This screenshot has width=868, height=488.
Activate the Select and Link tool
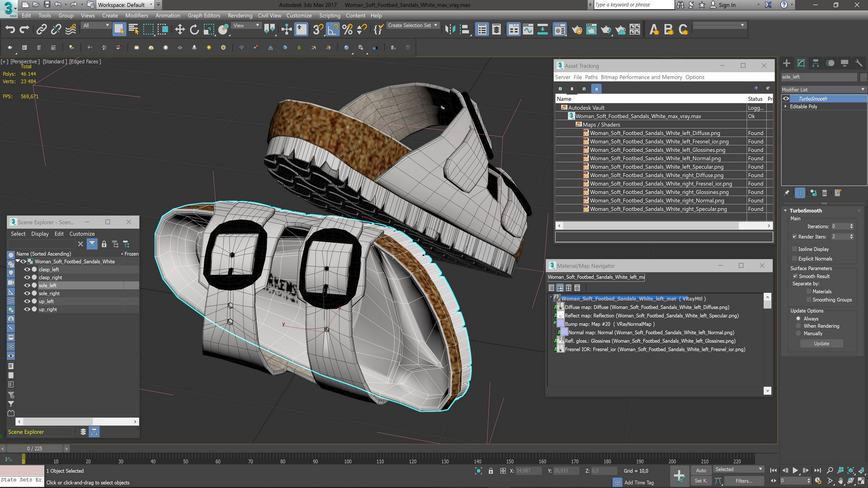click(x=42, y=30)
